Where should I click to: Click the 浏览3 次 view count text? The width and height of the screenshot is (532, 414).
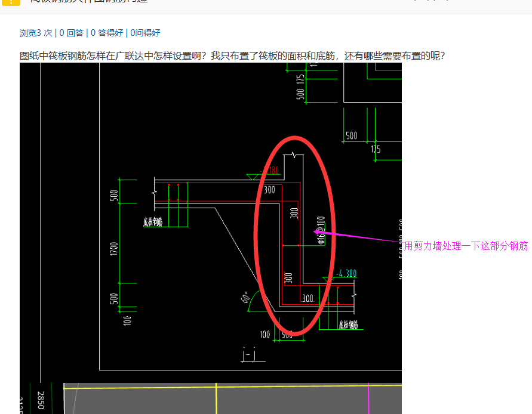36,33
